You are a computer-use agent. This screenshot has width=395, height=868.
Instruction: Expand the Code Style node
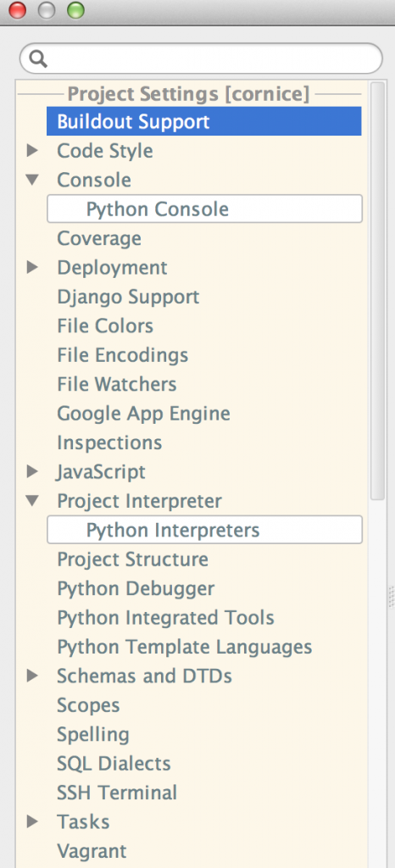[33, 151]
